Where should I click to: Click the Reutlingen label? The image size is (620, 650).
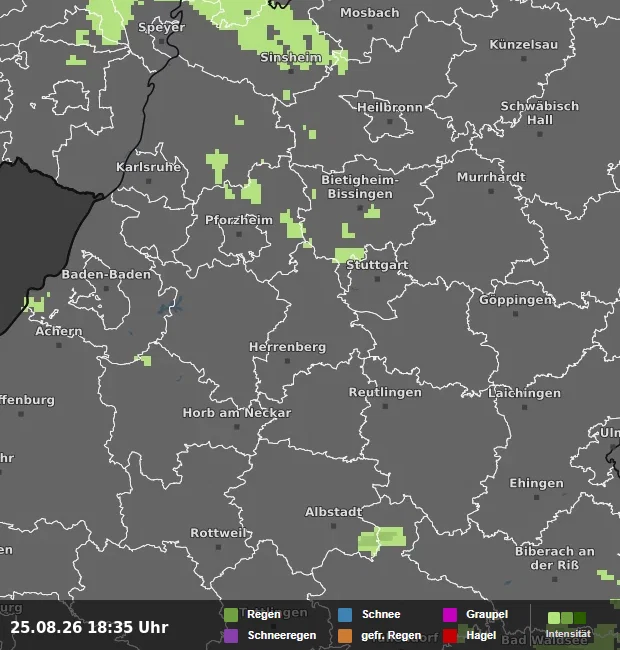[x=385, y=392]
